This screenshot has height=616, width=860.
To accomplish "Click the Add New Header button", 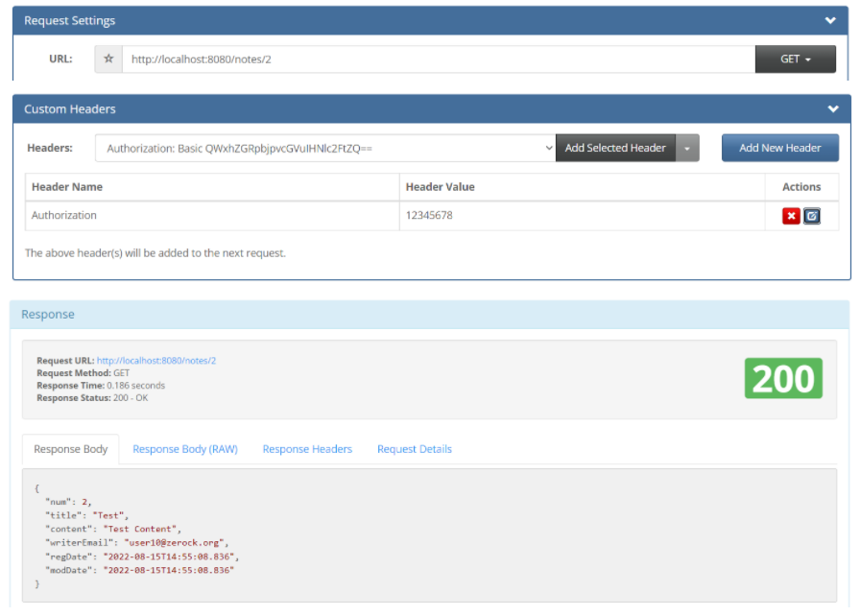I will click(780, 148).
